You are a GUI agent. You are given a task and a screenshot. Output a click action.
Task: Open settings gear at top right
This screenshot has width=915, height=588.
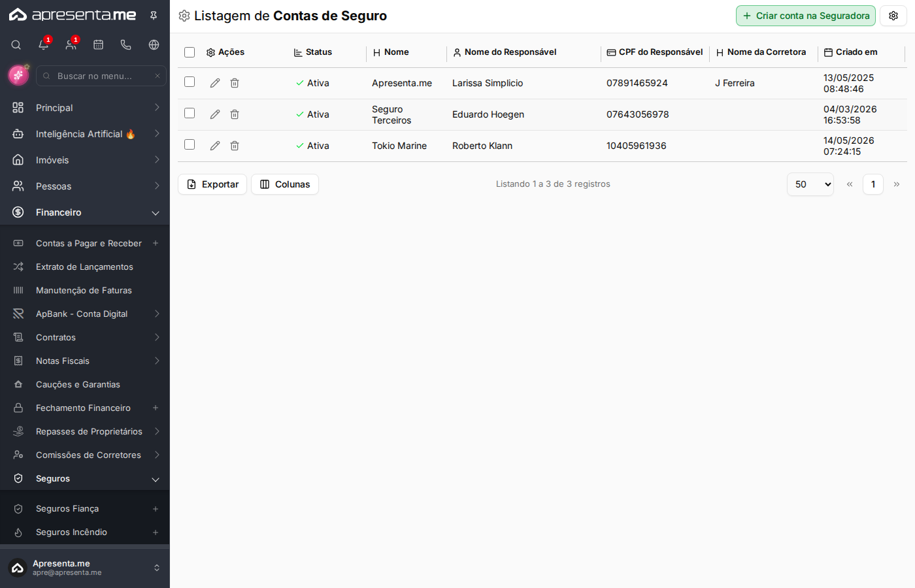(x=893, y=16)
